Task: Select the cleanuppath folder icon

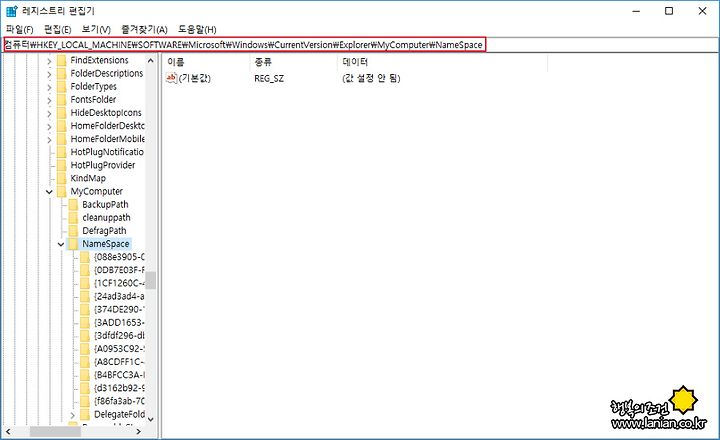Action: [73, 217]
